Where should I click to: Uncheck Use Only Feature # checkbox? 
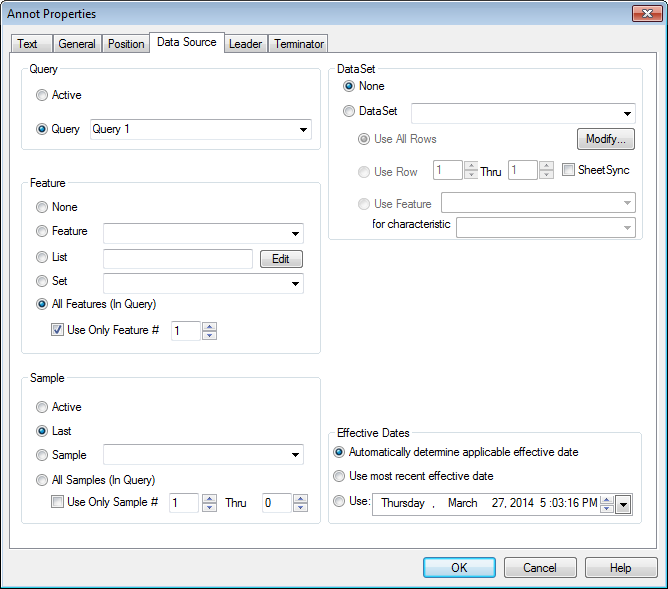tap(58, 330)
